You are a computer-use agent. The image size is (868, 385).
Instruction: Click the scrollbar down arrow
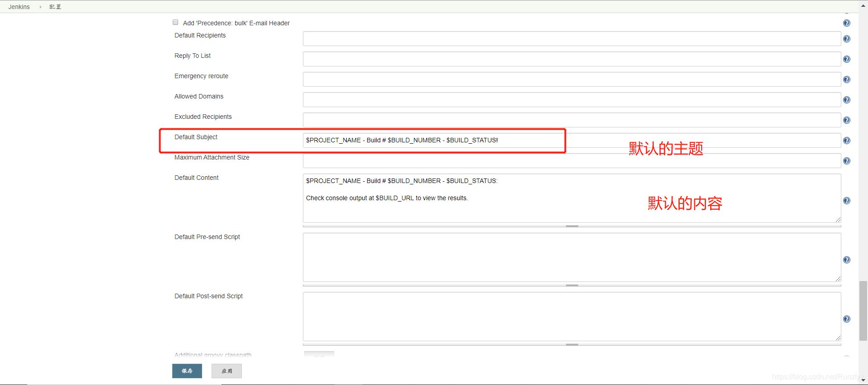tap(863, 380)
